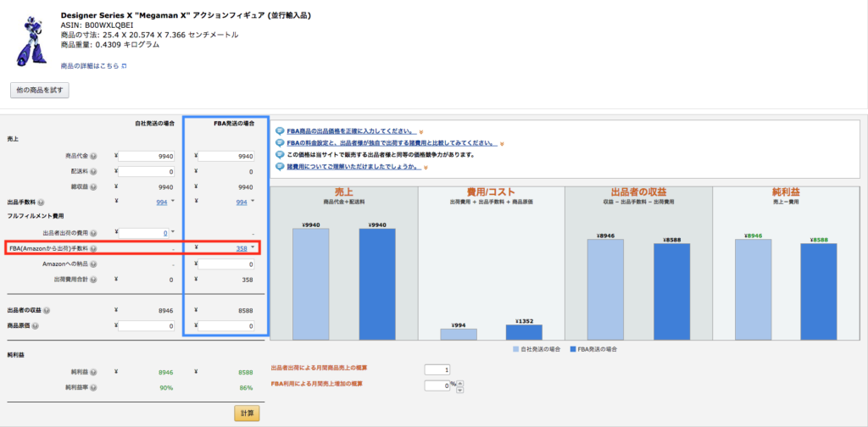The image size is (868, 427).
Task: Click external link icon after 商品の詳細はこちら
Action: point(124,66)
